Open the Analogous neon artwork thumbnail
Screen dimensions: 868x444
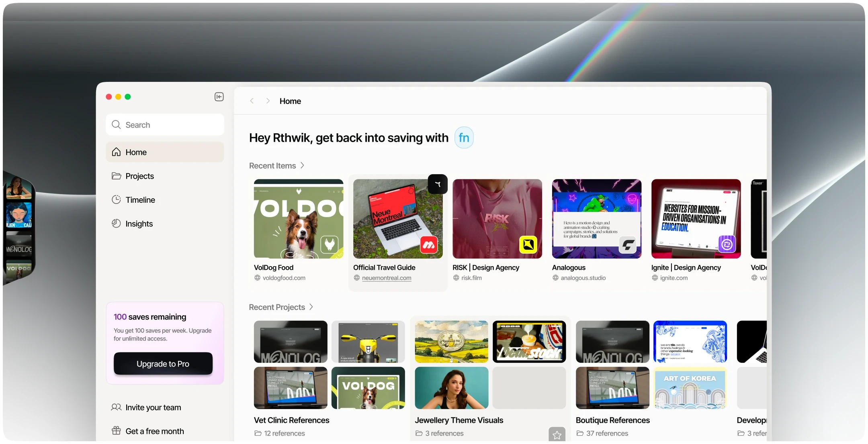(x=597, y=218)
